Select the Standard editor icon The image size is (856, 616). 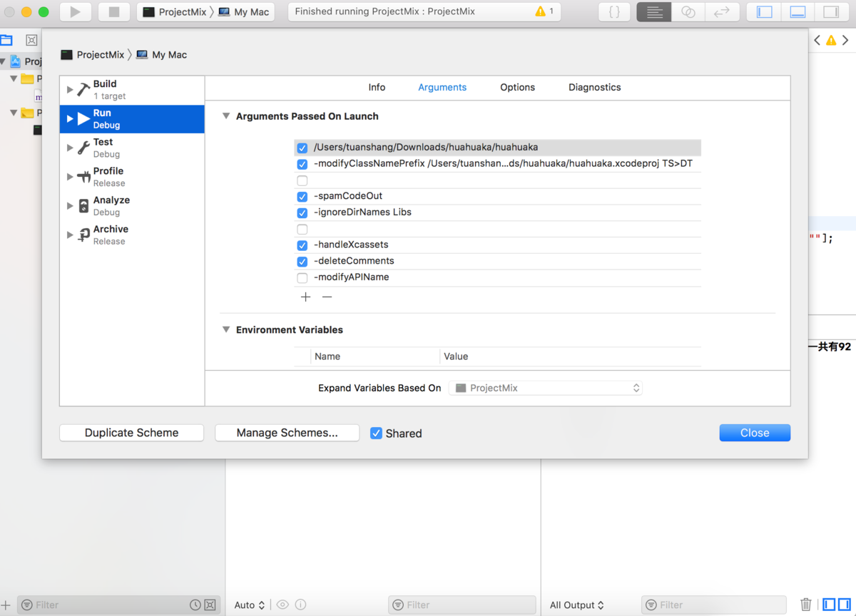(x=654, y=12)
